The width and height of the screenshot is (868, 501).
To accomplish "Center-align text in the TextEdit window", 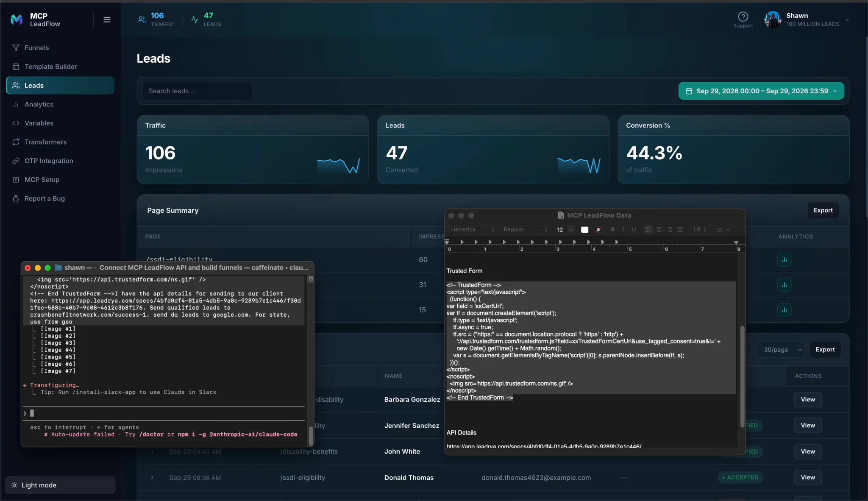I will tap(659, 230).
